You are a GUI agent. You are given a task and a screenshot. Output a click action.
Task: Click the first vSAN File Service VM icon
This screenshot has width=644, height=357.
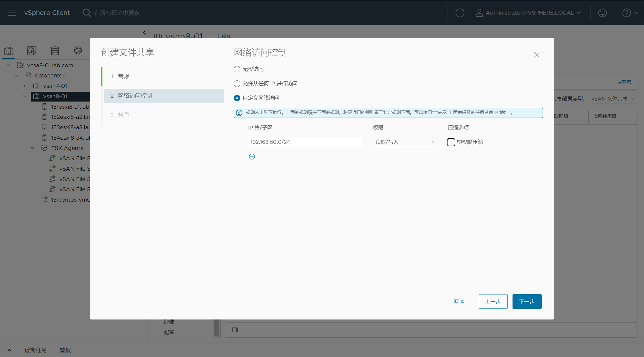tap(52, 158)
